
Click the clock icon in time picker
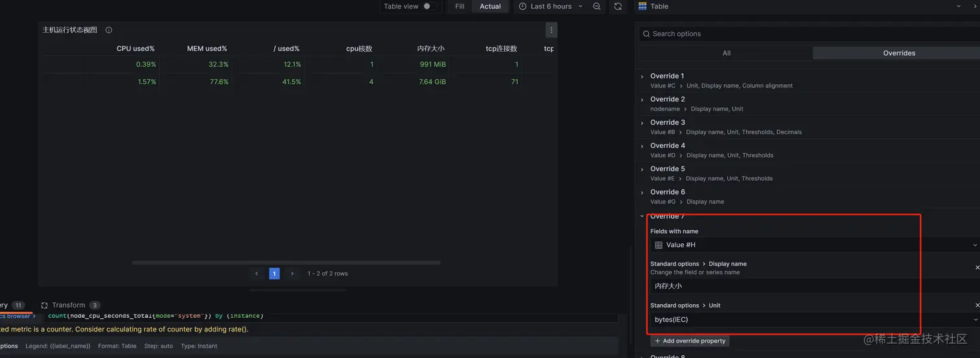[522, 6]
